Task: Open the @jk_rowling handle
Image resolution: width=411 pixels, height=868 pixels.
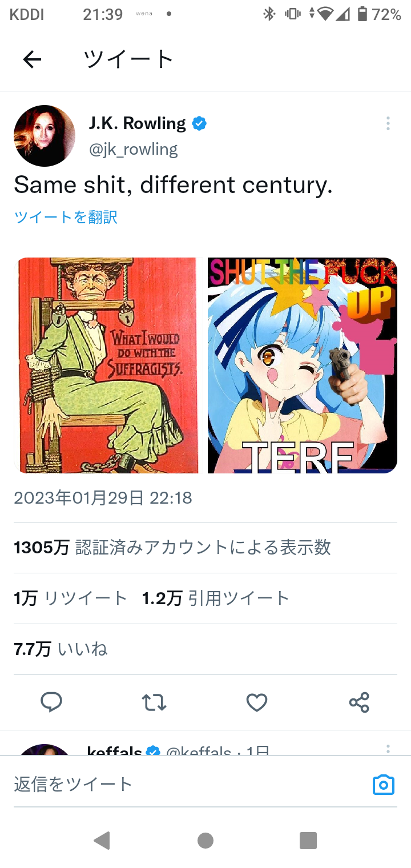Action: click(133, 150)
